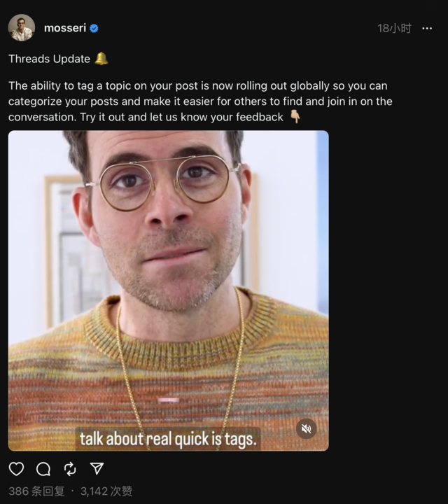Open the reply speech bubble icon
448x504 pixels.
tap(43, 468)
